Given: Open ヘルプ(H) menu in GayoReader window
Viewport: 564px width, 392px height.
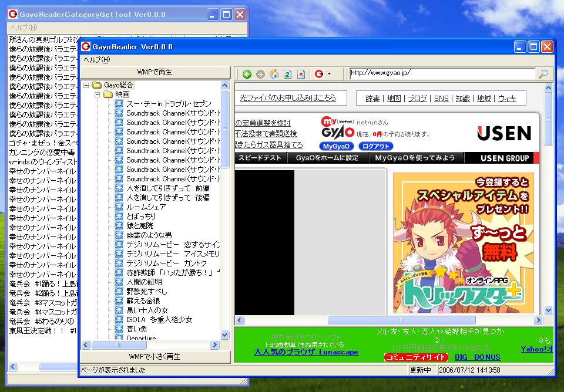Looking at the screenshot, I should click(97, 60).
